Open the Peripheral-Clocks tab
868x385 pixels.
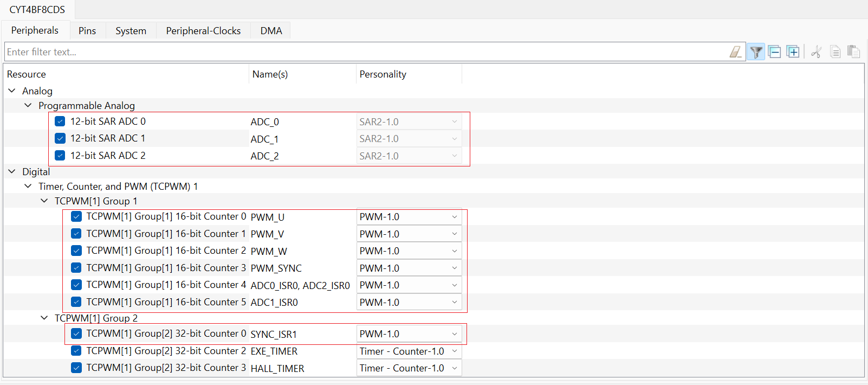[203, 31]
